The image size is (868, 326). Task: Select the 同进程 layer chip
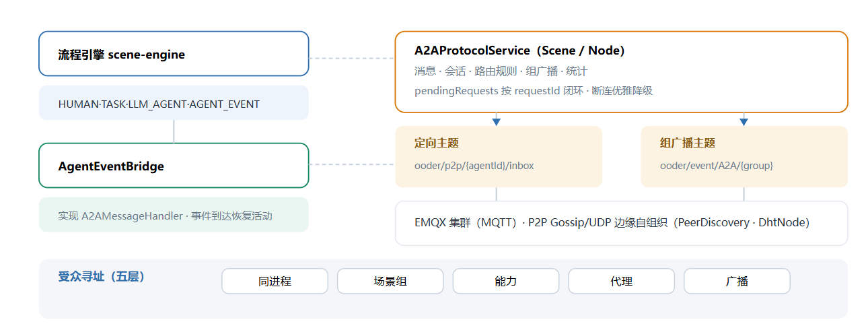point(275,281)
